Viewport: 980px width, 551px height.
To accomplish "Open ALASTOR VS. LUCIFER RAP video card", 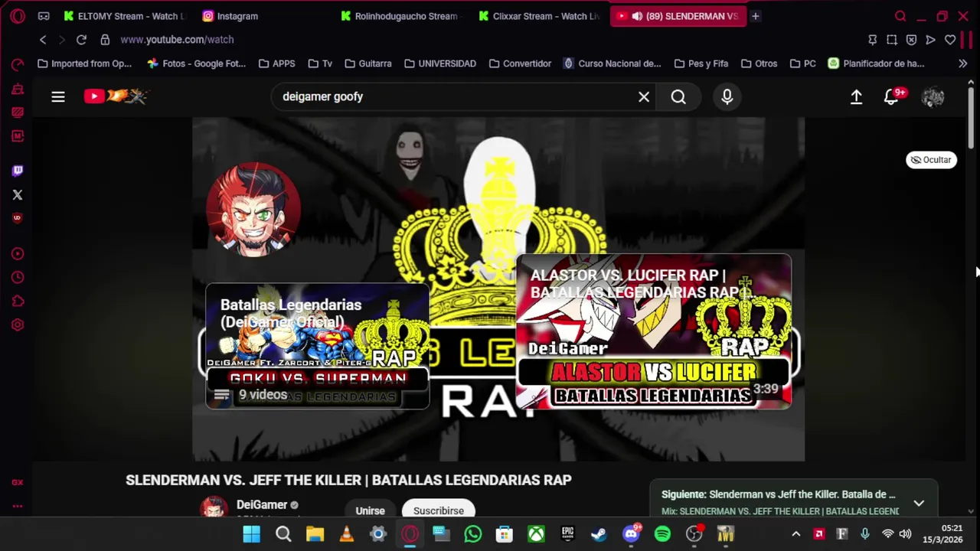I will [654, 331].
